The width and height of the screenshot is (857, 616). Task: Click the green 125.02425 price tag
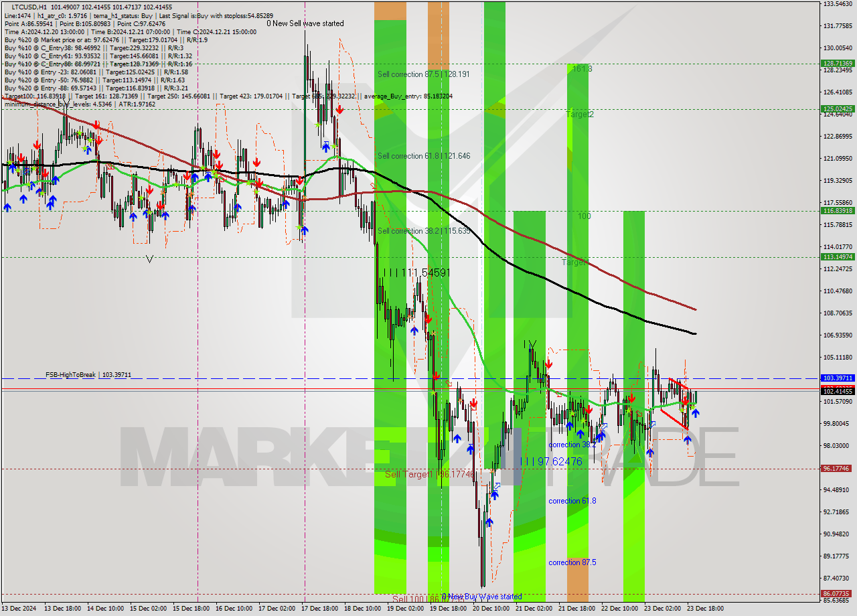click(838, 108)
